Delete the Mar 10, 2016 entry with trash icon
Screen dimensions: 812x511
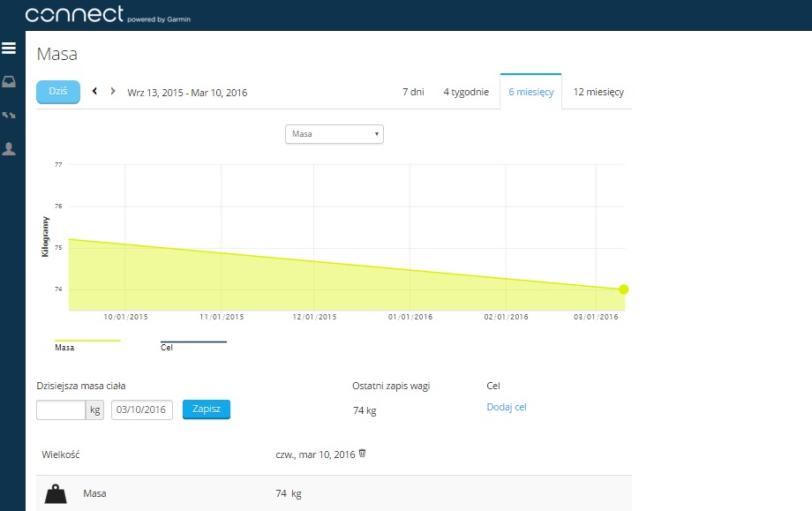(362, 454)
